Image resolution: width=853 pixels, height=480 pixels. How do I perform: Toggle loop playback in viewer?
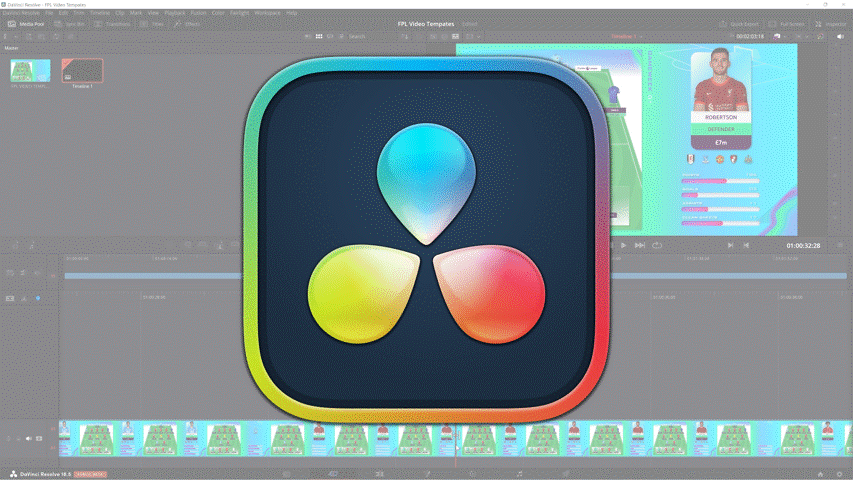pos(657,245)
